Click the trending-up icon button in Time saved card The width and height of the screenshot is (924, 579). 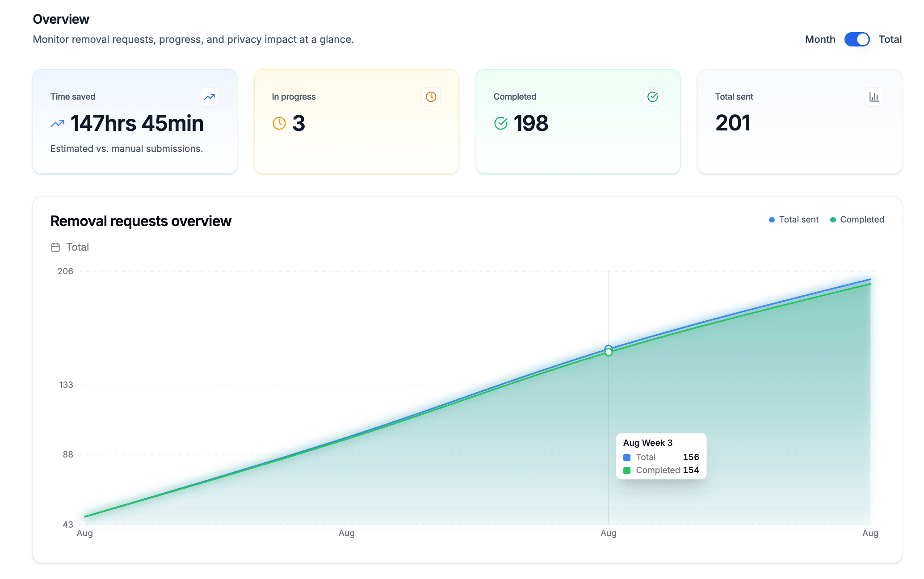tap(209, 97)
